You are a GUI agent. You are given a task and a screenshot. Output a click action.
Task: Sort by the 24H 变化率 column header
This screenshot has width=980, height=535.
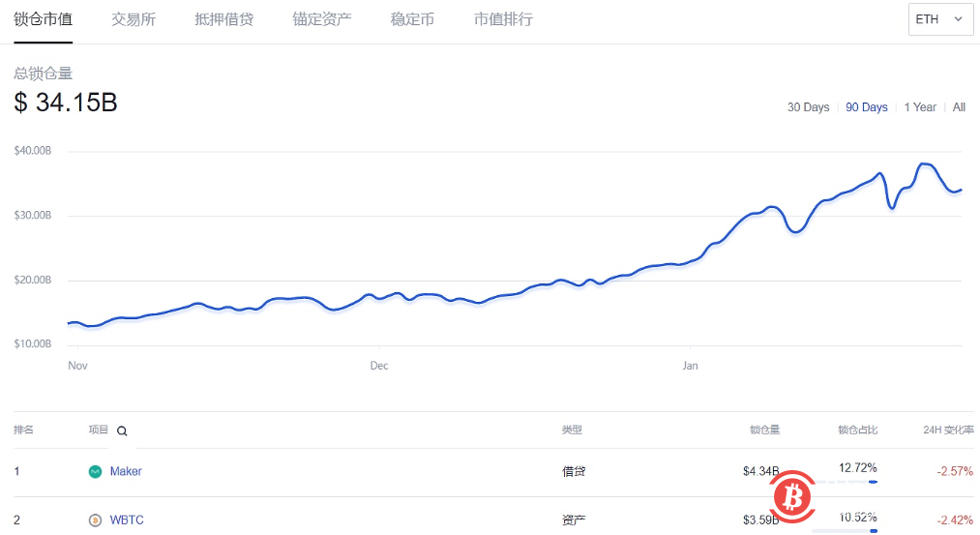[x=948, y=430]
